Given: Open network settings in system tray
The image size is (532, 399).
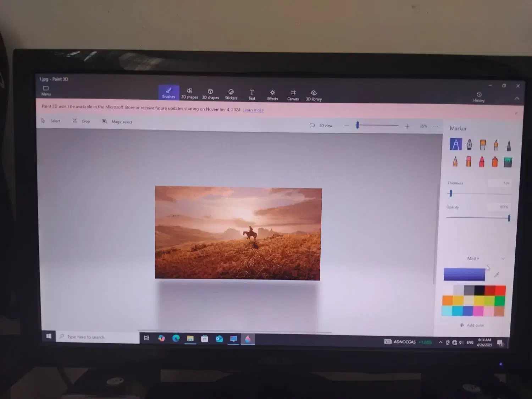Looking at the screenshot, I should point(454,342).
